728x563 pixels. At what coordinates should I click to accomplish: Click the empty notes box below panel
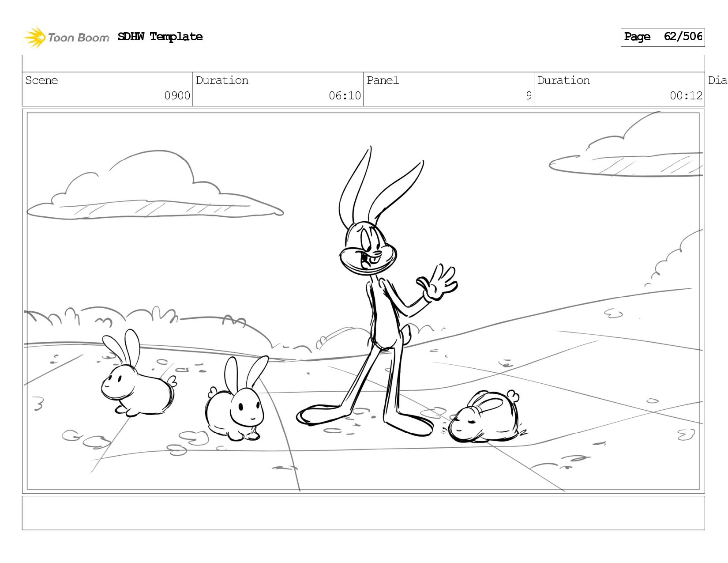pyautogui.click(x=363, y=513)
